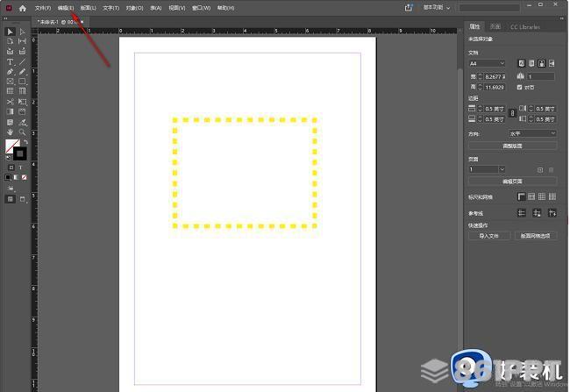Open the File (F) menu
This screenshot has height=392, width=570.
43,8
